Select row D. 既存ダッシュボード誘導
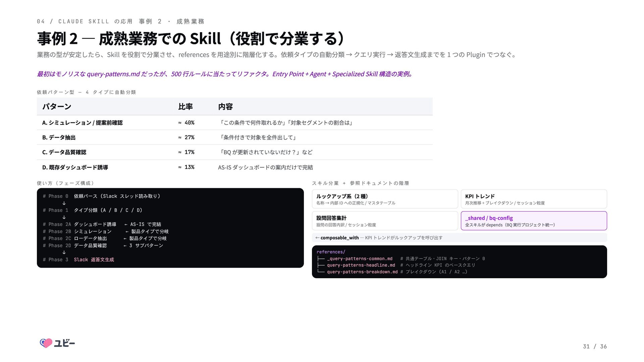Screen dimensions: 644x362 point(234,167)
